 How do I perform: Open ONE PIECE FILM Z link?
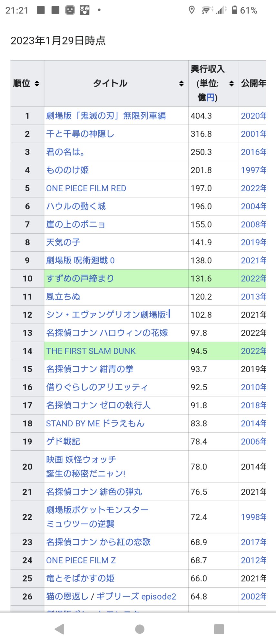(x=81, y=560)
